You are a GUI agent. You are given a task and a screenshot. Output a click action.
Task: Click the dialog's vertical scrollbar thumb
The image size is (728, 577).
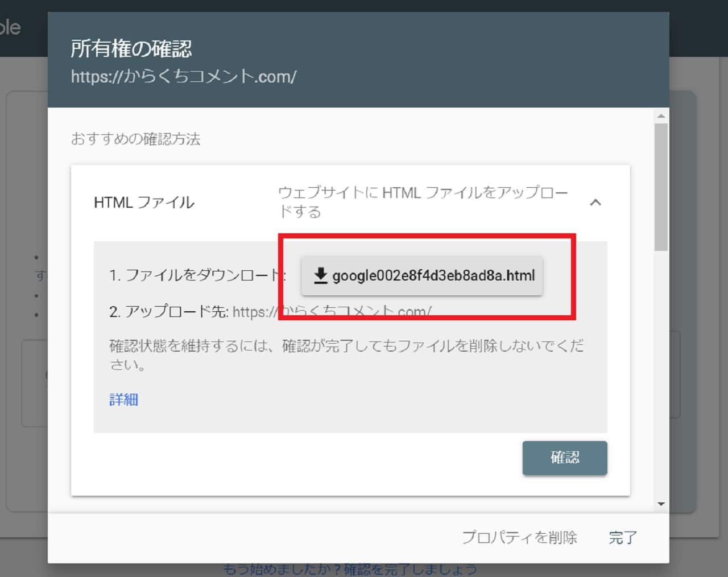pyautogui.click(x=660, y=187)
